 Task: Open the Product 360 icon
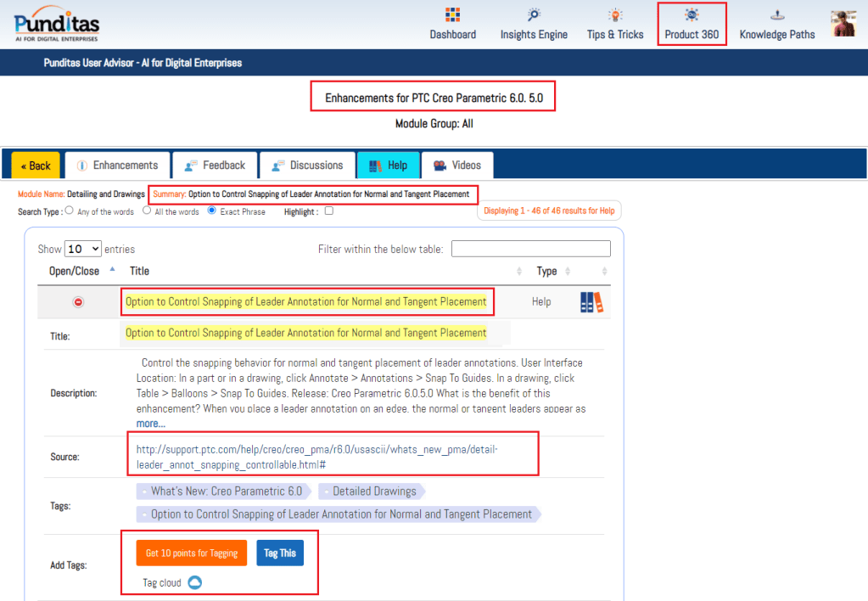coord(692,15)
